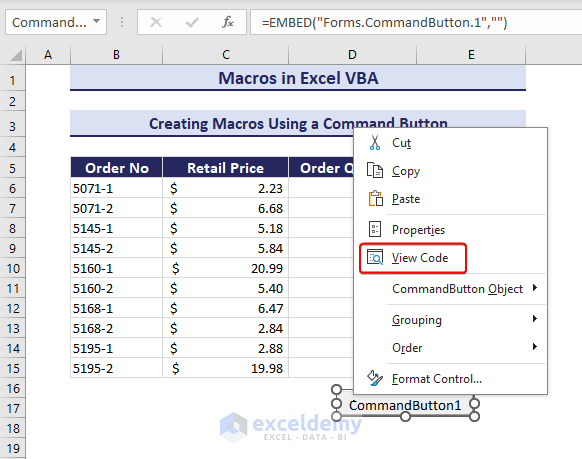Click the Properties list icon
The image size is (582, 459).
(375, 229)
